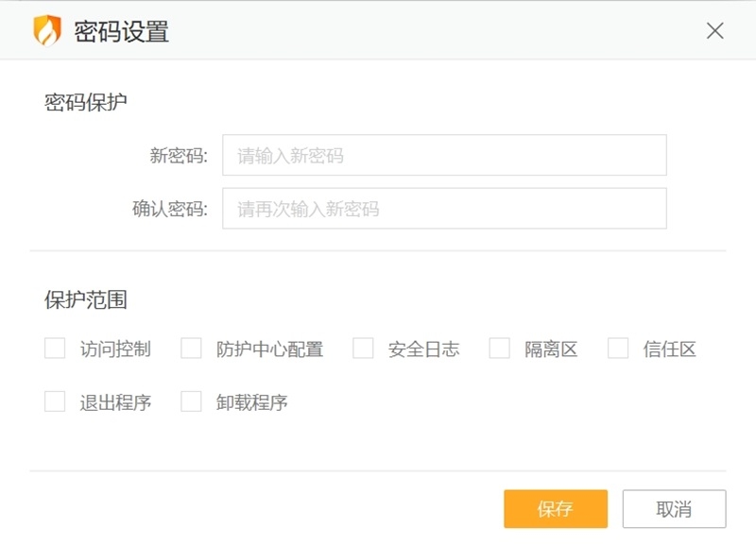Click the 确认密码 input field
756x545 pixels.
[x=442, y=210]
